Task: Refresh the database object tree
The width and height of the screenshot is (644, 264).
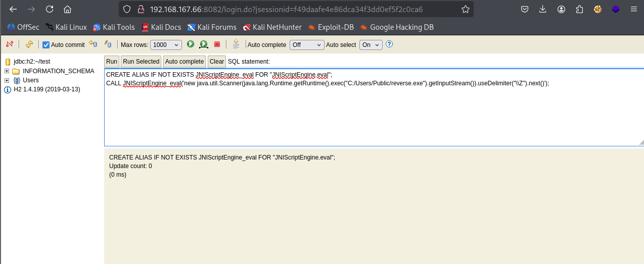Action: coord(29,44)
